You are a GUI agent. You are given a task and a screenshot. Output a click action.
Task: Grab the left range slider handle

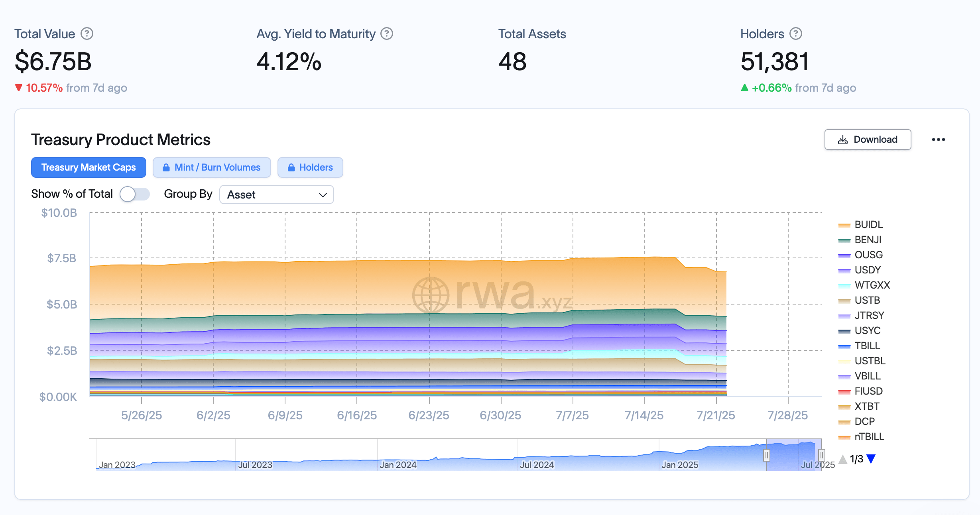pos(766,455)
